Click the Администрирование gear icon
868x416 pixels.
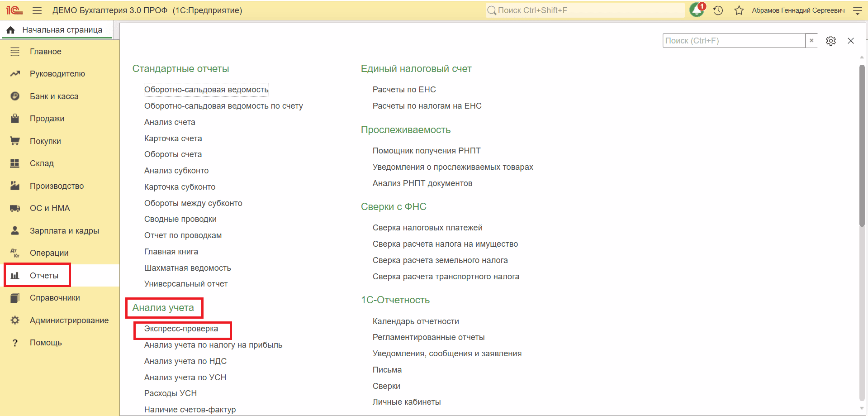(15, 320)
